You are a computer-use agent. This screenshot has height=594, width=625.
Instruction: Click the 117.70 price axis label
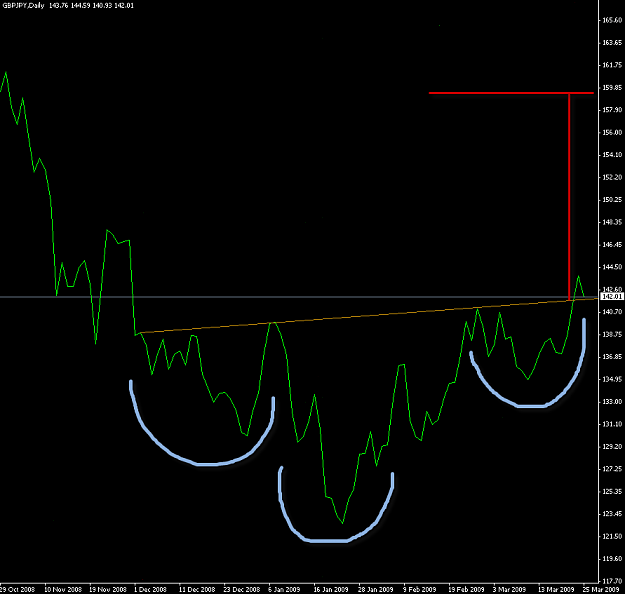[x=612, y=581]
